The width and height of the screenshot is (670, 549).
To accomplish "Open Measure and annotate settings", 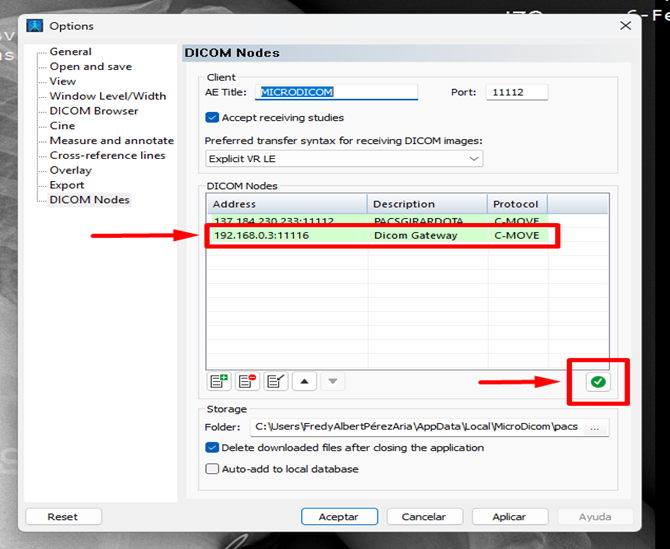I will click(x=111, y=141).
